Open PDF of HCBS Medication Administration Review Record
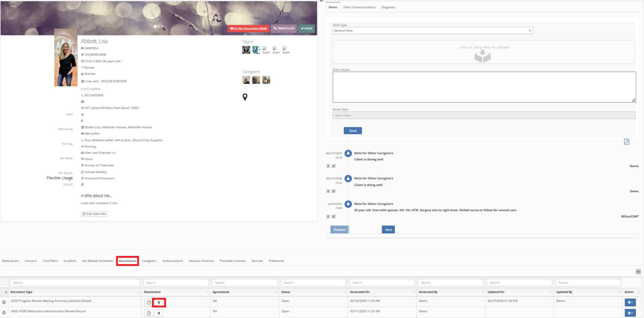The image size is (644, 318). (x=149, y=313)
